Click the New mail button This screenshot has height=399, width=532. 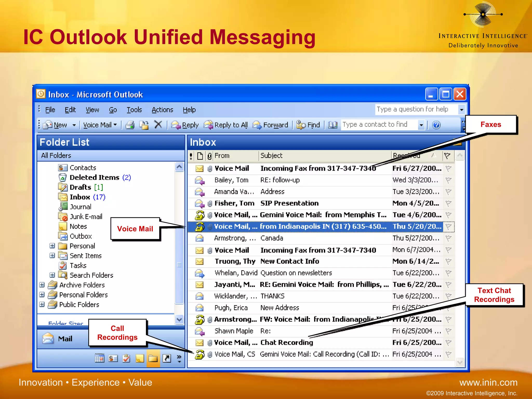tap(55, 125)
